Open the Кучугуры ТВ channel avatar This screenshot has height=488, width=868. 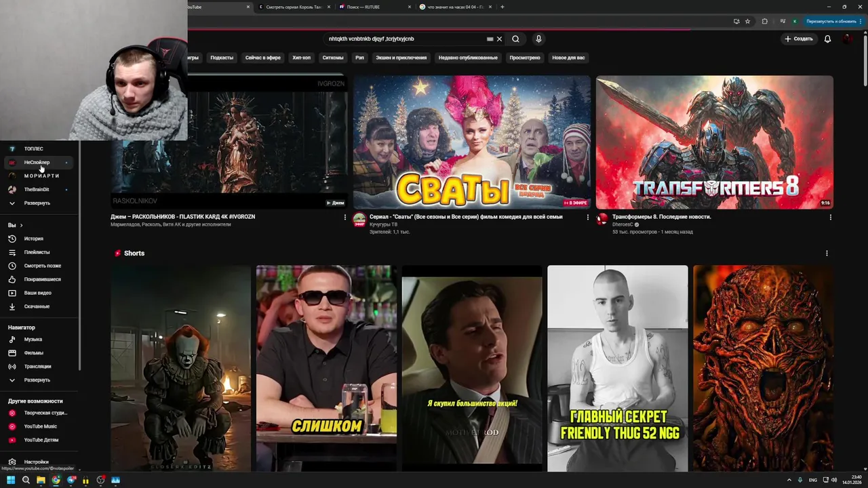coord(359,218)
